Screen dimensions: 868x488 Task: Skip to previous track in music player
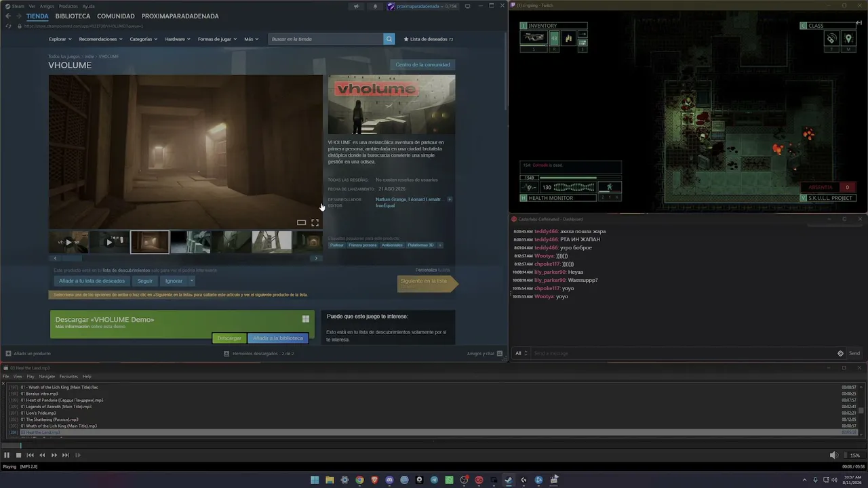tap(30, 455)
